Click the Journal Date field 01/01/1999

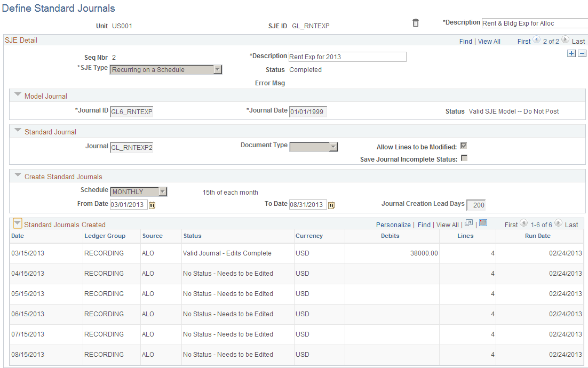point(308,111)
